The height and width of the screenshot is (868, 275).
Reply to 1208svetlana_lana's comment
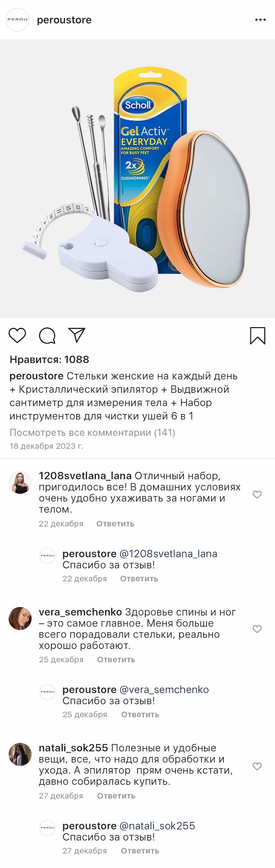click(115, 524)
